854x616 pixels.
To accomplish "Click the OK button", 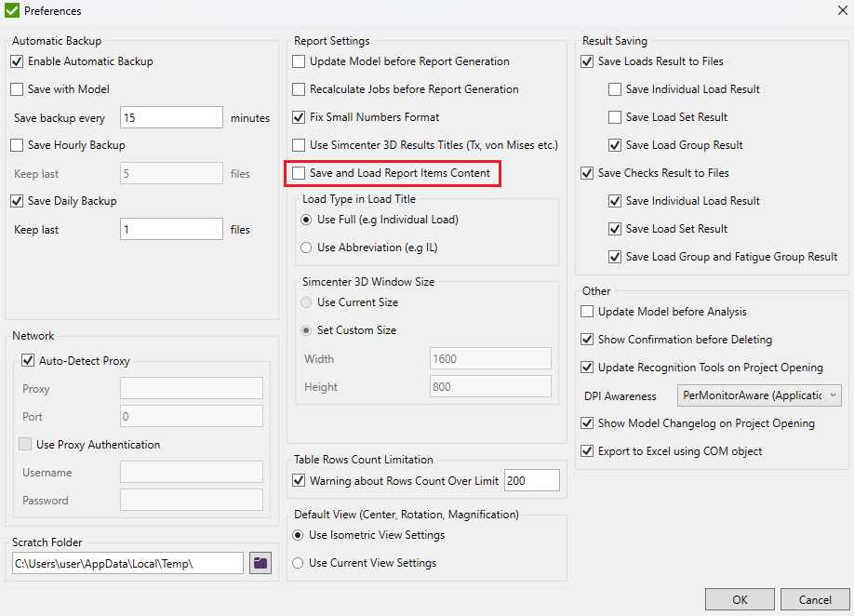I will 740,599.
